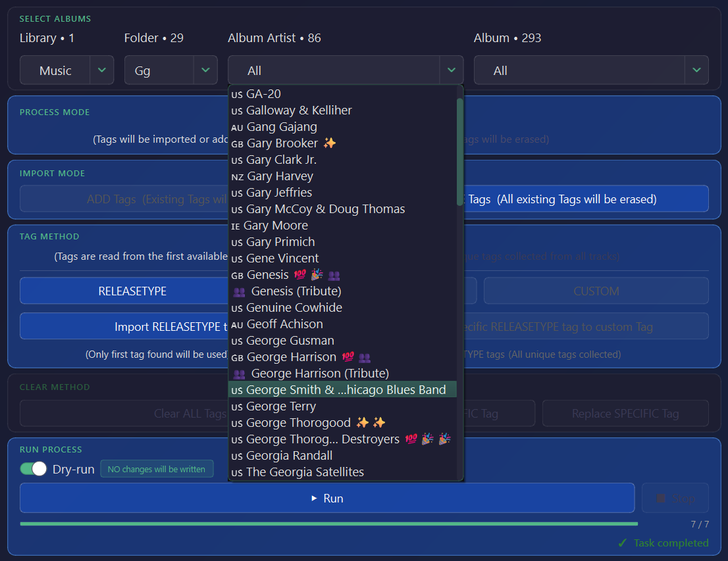The height and width of the screenshot is (561, 728).
Task: Choose George Smith & Chicago Blues Band
Action: [x=343, y=390]
